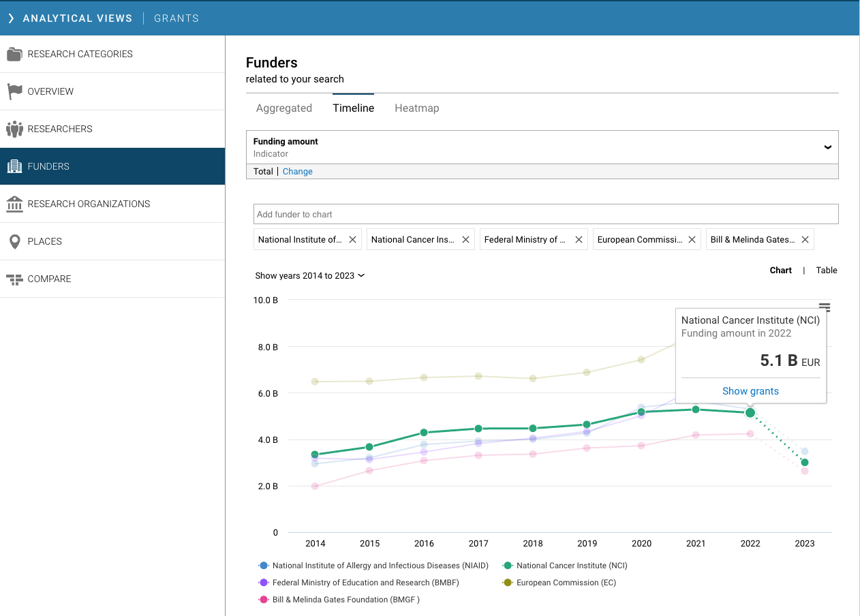Open Research Organizations view
The image size is (860, 616).
click(112, 204)
